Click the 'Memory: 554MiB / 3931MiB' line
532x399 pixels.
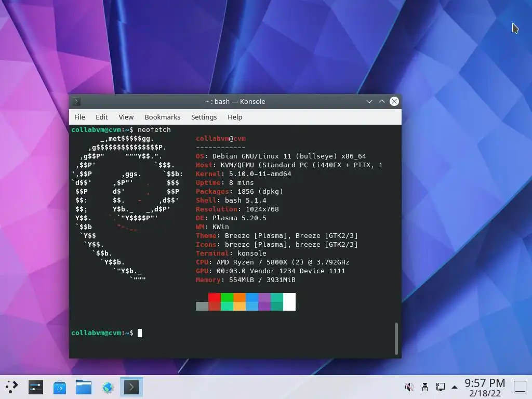246,280
